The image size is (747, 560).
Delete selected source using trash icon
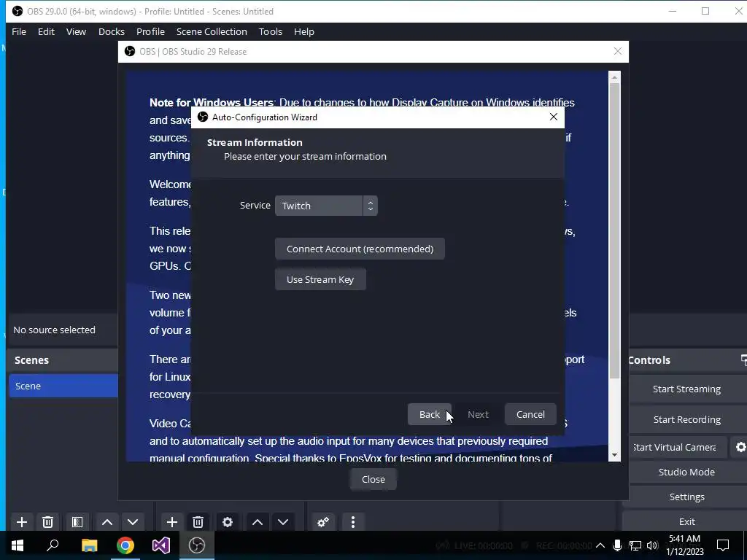198,522
